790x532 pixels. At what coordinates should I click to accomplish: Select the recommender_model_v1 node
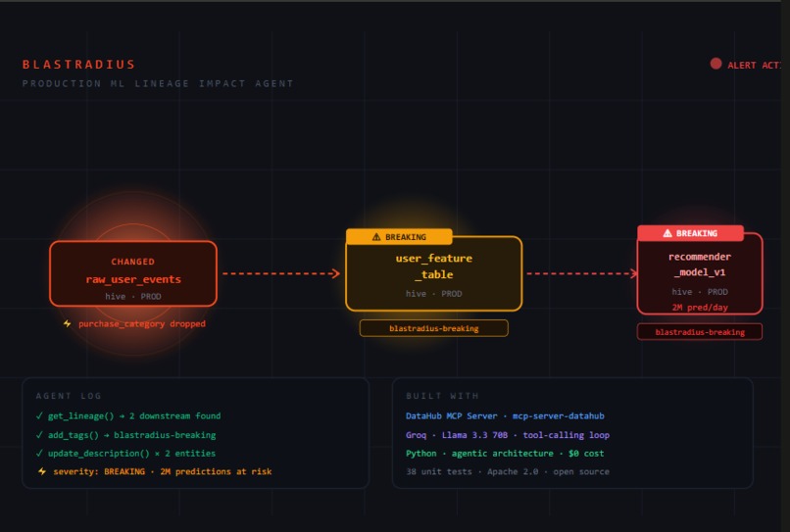point(700,273)
